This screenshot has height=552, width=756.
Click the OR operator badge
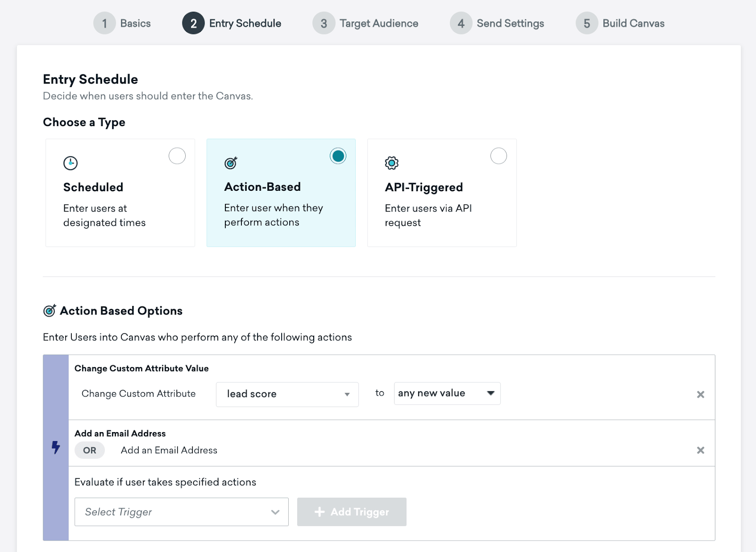pos(90,450)
